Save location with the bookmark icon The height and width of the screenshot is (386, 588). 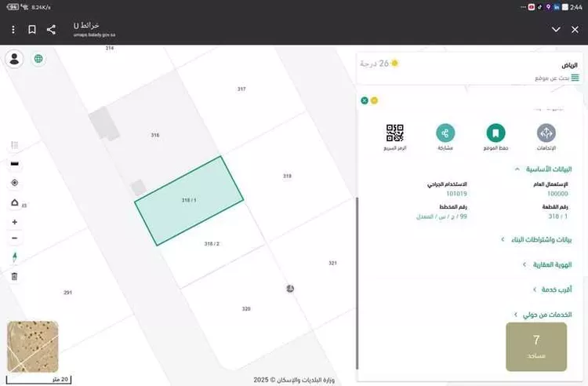495,133
